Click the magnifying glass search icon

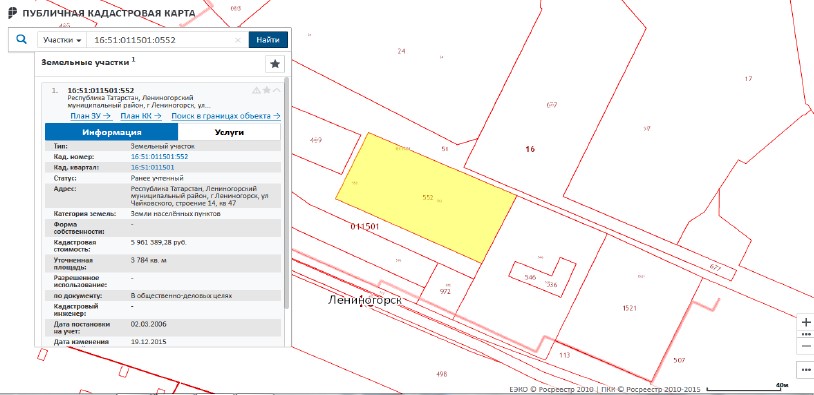point(21,39)
